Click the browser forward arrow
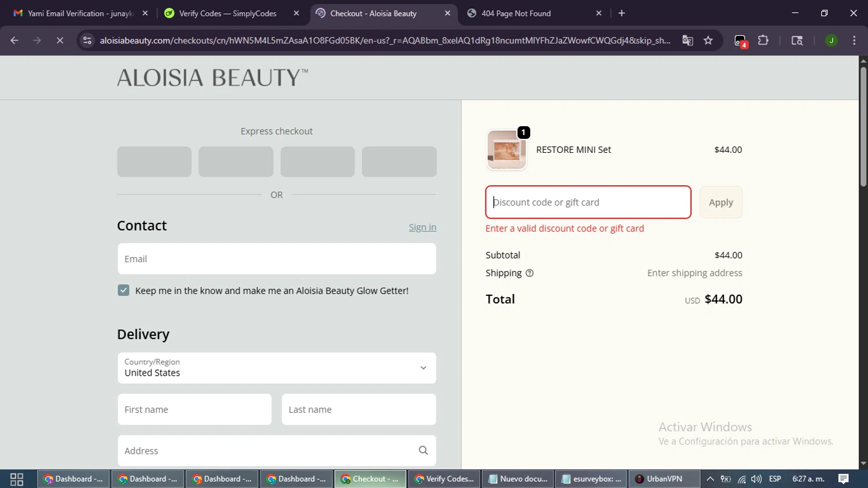This screenshot has width=868, height=488. point(37,41)
